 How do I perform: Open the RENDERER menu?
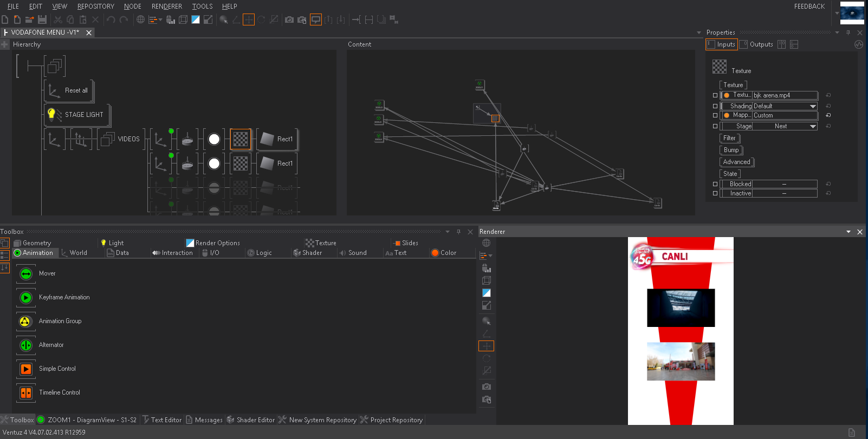166,6
